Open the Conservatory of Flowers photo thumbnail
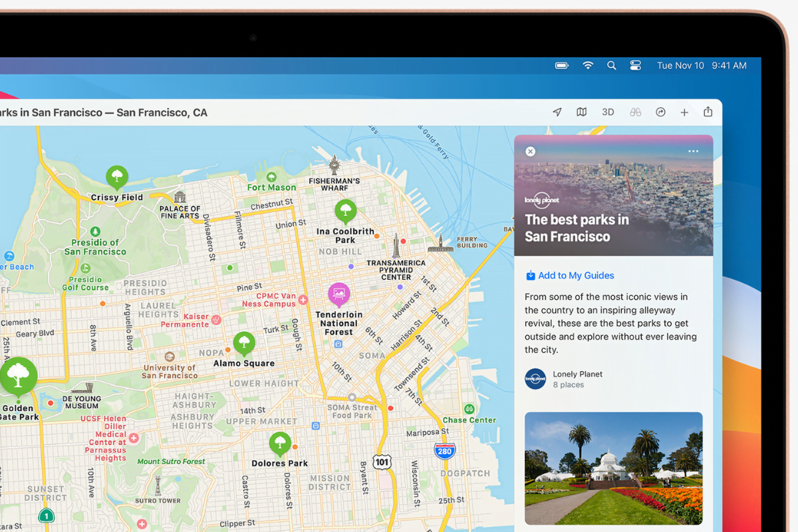The width and height of the screenshot is (798, 532). [613, 468]
